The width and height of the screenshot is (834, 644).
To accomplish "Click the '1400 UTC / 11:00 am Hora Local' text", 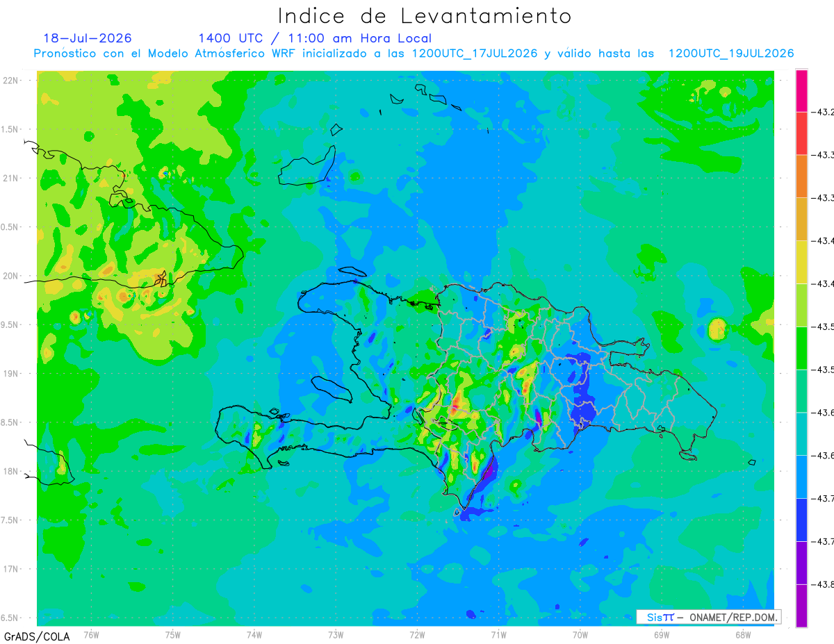I will [315, 38].
